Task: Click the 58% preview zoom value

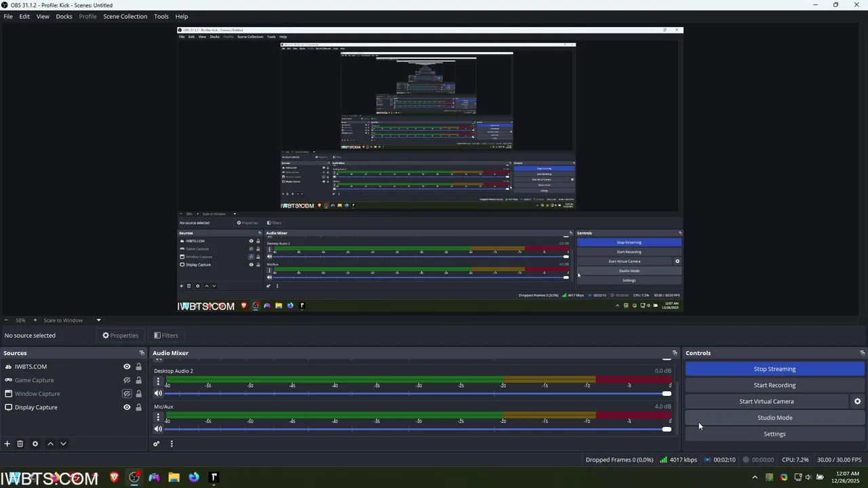Action: [20, 320]
